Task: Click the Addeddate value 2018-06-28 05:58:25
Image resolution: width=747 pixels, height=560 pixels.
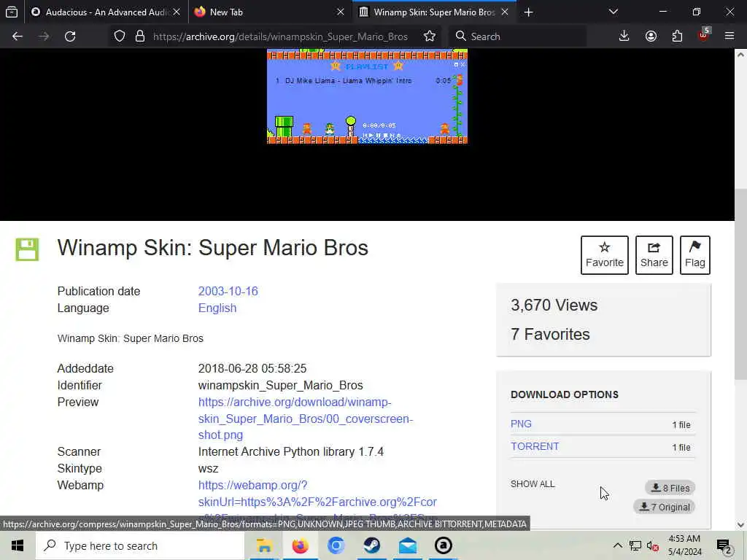Action: pos(252,368)
